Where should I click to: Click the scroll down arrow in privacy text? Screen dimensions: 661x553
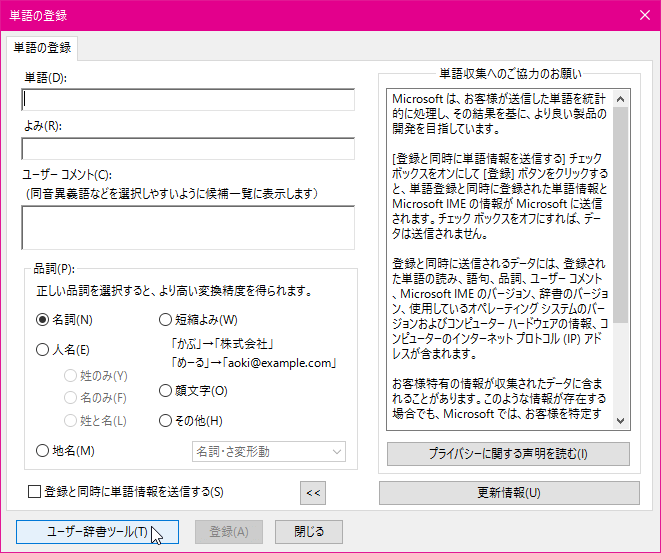(620, 420)
